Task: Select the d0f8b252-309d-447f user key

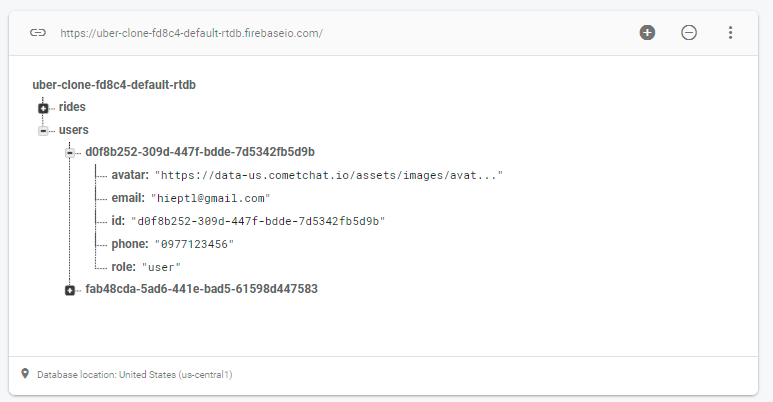Action: coord(200,152)
